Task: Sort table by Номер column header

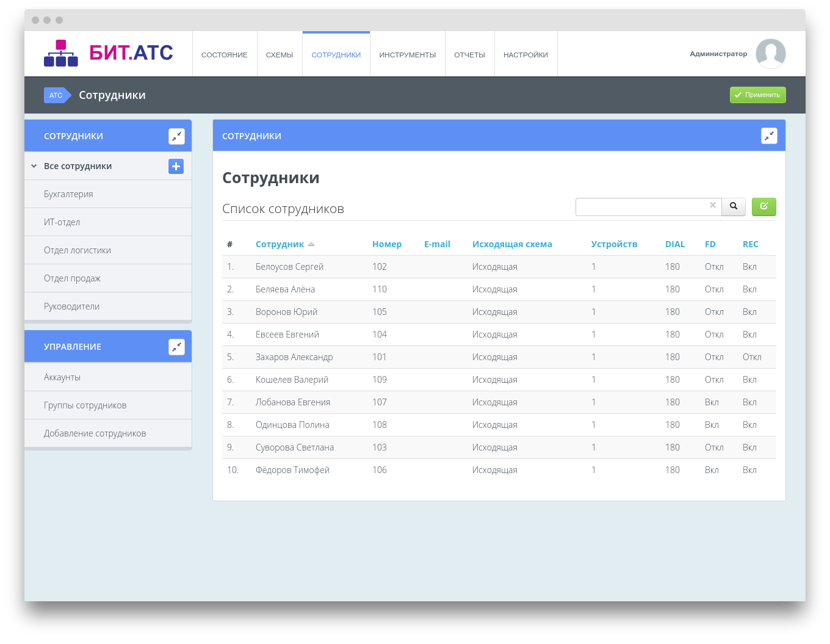Action: click(x=387, y=244)
